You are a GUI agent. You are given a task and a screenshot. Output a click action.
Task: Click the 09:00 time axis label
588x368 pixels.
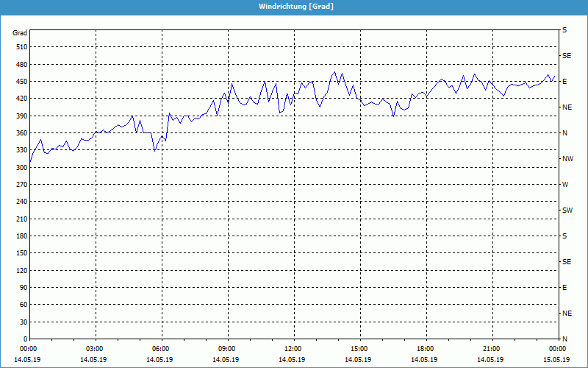(x=227, y=349)
